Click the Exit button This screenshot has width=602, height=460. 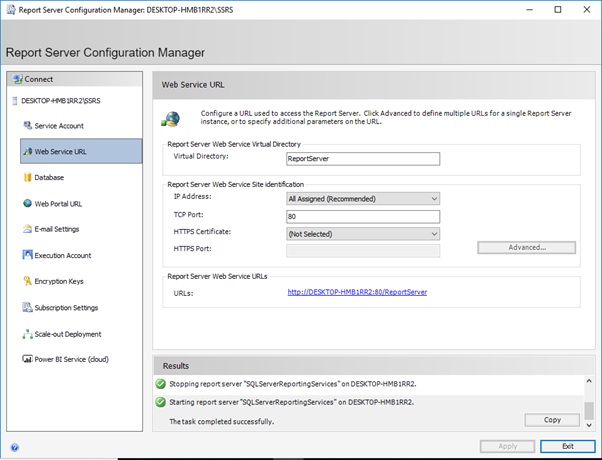tap(568, 446)
